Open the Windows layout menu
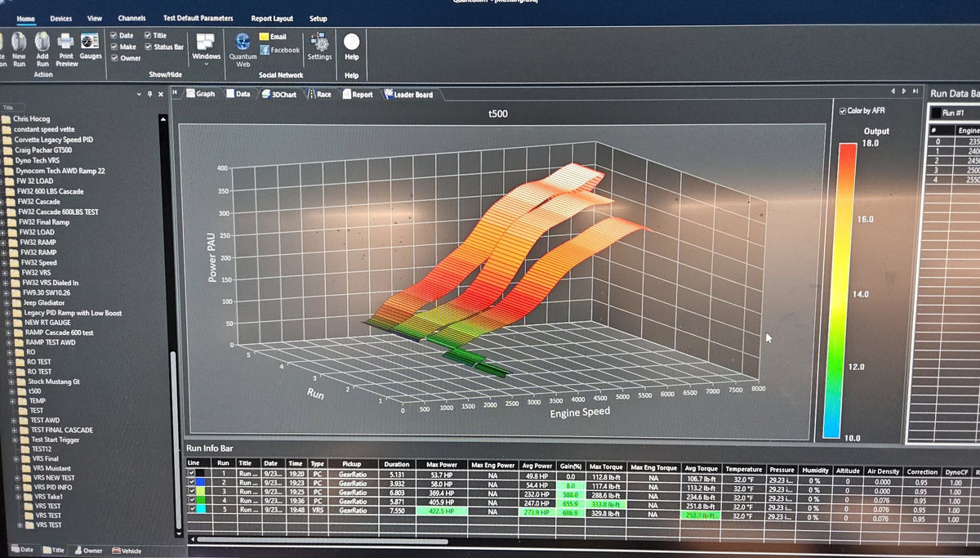Screen dimensions: 980x558 pyautogui.click(x=207, y=47)
